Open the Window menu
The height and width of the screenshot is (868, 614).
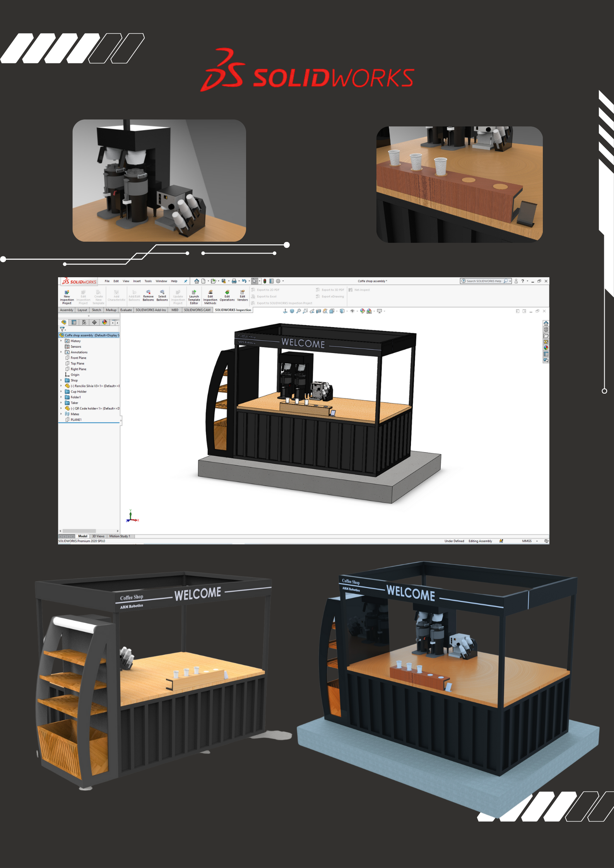161,281
